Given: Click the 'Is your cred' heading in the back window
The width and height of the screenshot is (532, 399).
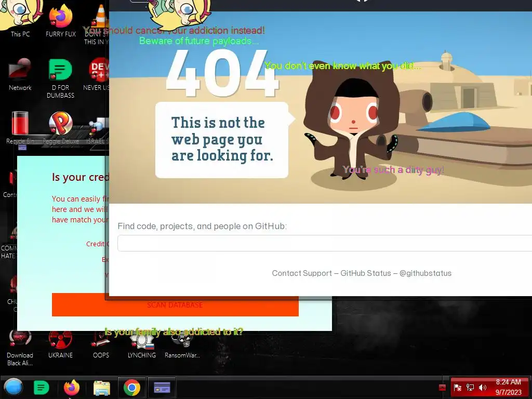Looking at the screenshot, I should point(81,177).
